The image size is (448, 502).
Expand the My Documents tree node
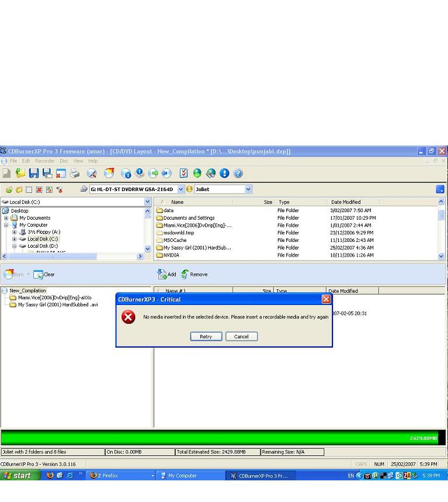click(6, 218)
